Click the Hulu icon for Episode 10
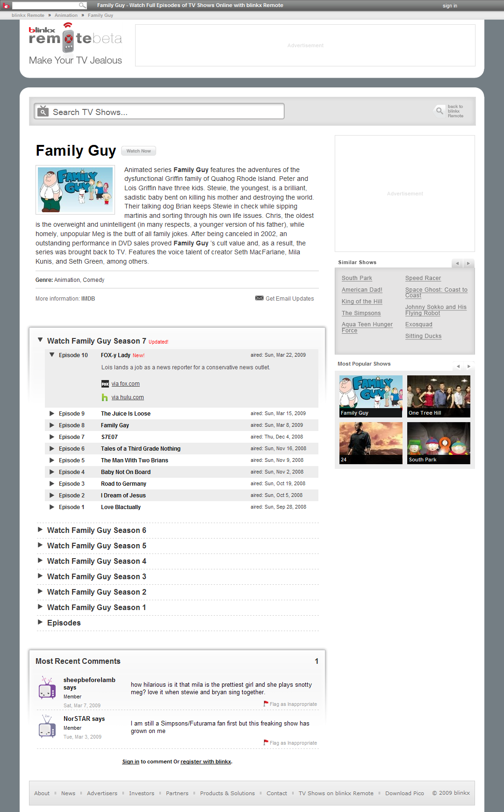Image resolution: width=504 pixels, height=812 pixels. [x=105, y=397]
